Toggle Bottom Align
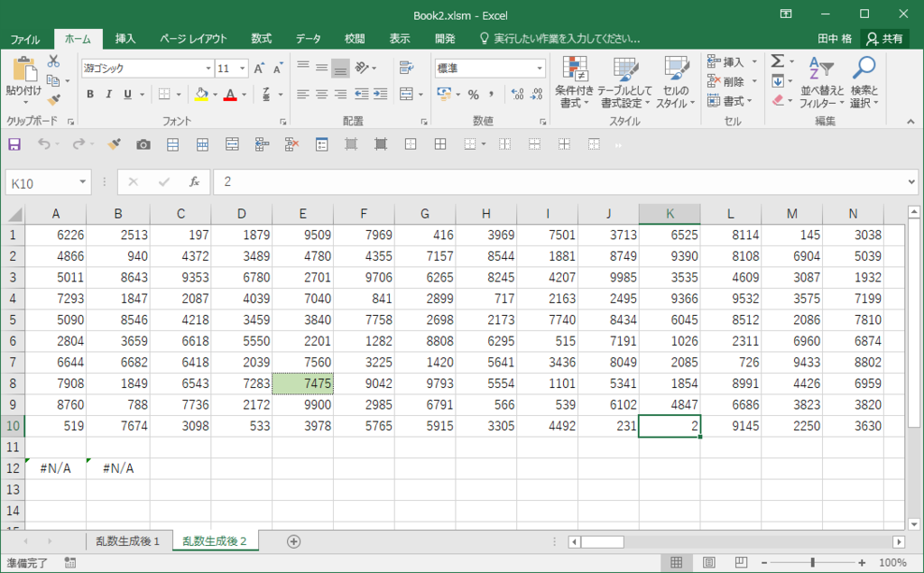The height and width of the screenshot is (573, 924). [x=340, y=68]
